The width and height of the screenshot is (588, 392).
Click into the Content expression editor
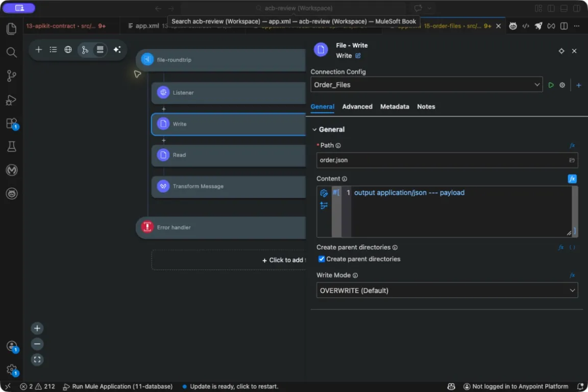pos(460,211)
